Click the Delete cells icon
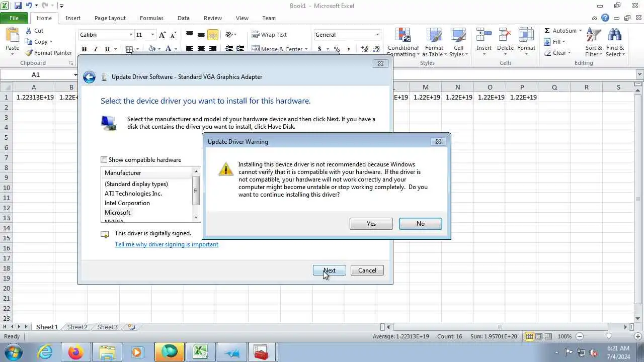The width and height of the screenshot is (644, 362). click(505, 35)
